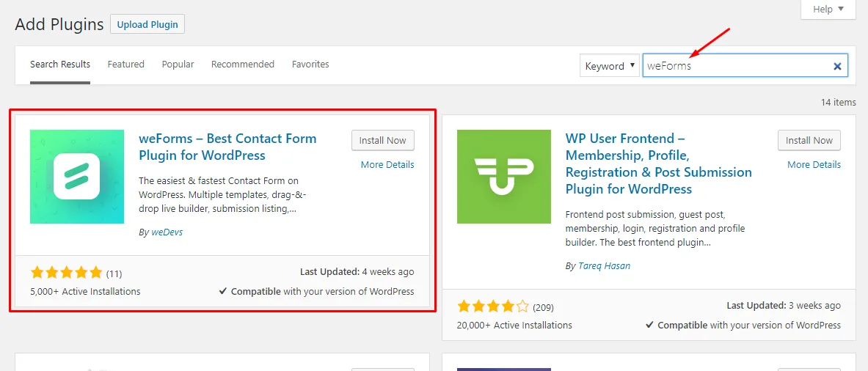
Task: Open the Tareq Hasan author link
Action: coord(604,266)
